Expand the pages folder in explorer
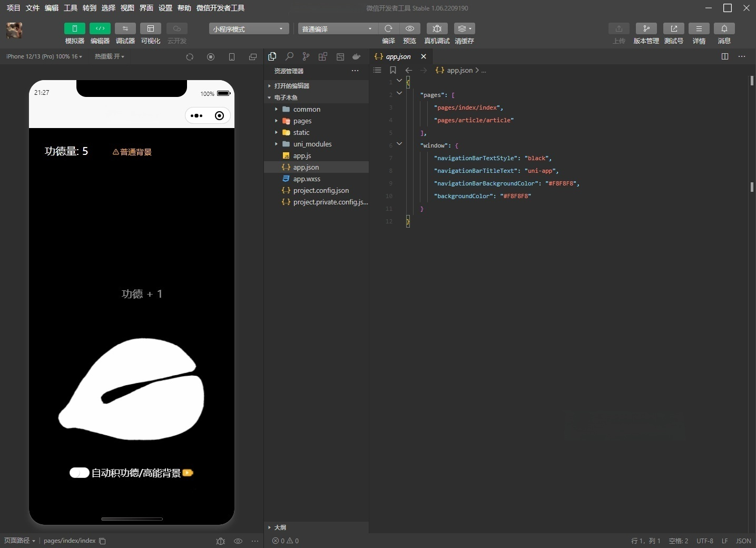The image size is (756, 548). point(302,121)
